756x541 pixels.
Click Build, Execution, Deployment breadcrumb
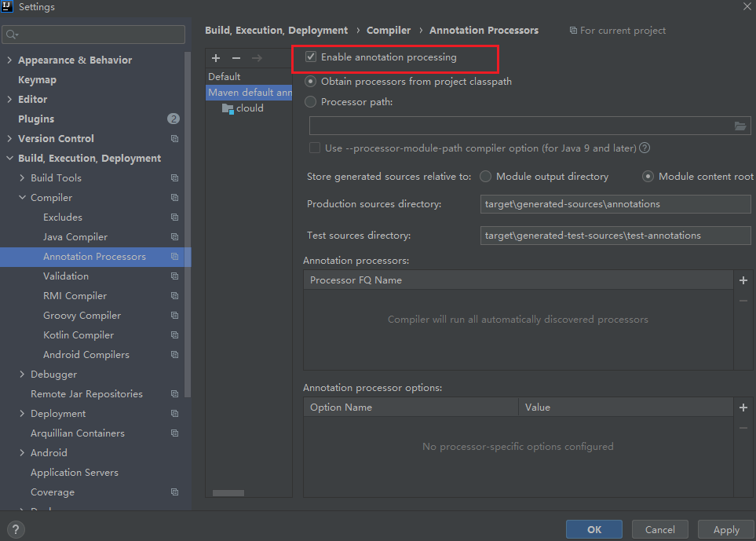pos(276,31)
